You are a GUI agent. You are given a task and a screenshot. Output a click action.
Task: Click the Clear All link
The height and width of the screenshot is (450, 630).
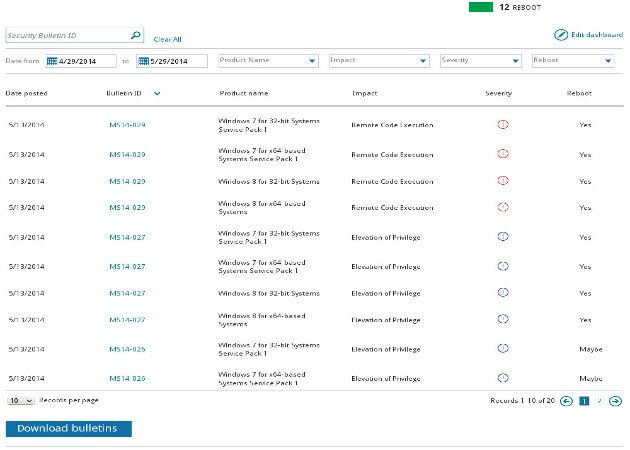(167, 39)
